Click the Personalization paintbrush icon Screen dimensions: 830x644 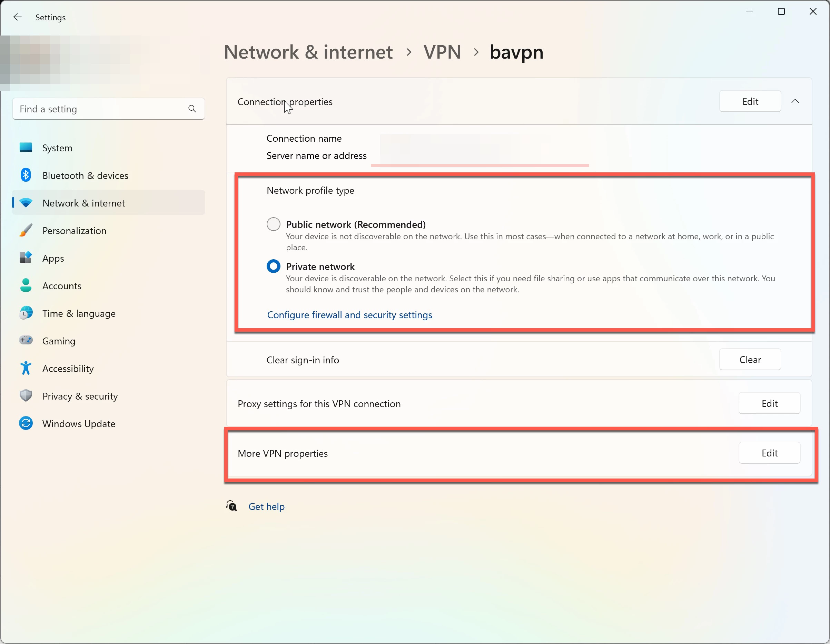click(x=26, y=231)
